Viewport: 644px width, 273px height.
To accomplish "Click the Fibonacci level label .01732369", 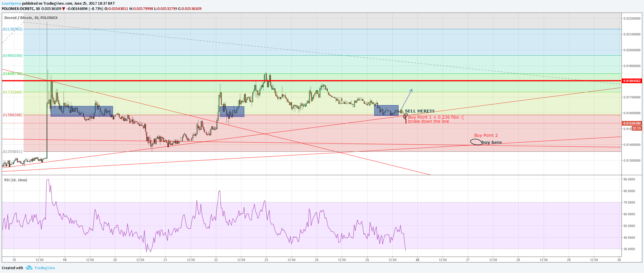I will pos(12,92).
